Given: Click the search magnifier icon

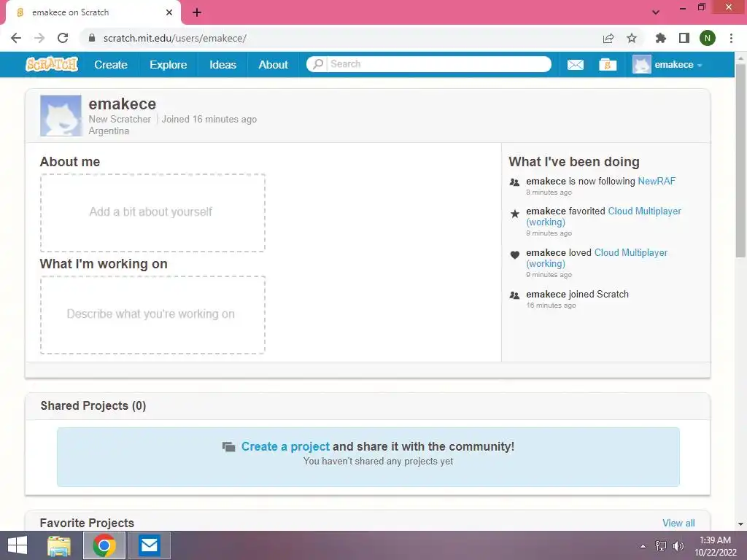Looking at the screenshot, I should pos(318,64).
